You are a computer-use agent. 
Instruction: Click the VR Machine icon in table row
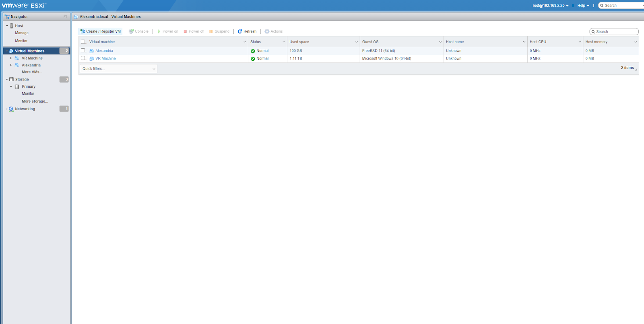tap(92, 59)
